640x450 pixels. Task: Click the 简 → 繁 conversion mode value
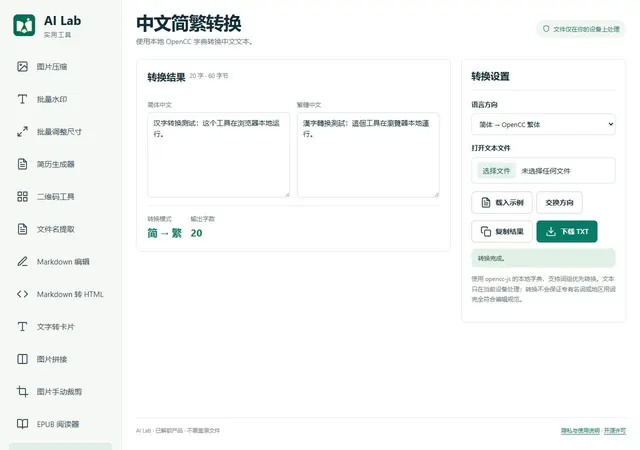(164, 233)
